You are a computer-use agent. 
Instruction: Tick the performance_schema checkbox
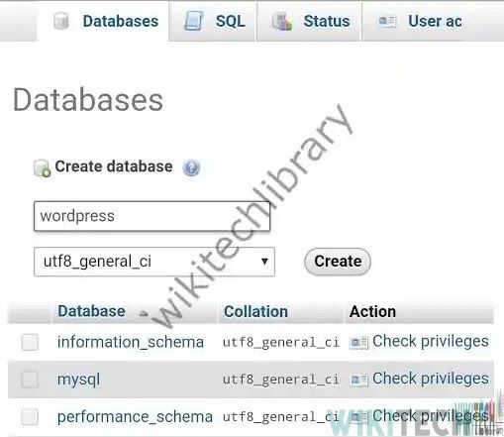point(30,416)
